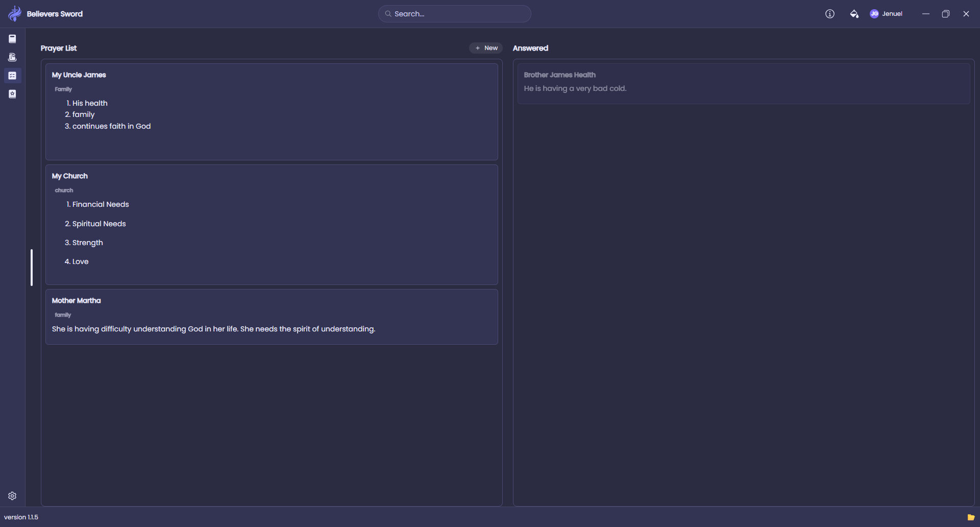Add a new prayer with New button
The height and width of the screenshot is (527, 980).
click(x=486, y=48)
